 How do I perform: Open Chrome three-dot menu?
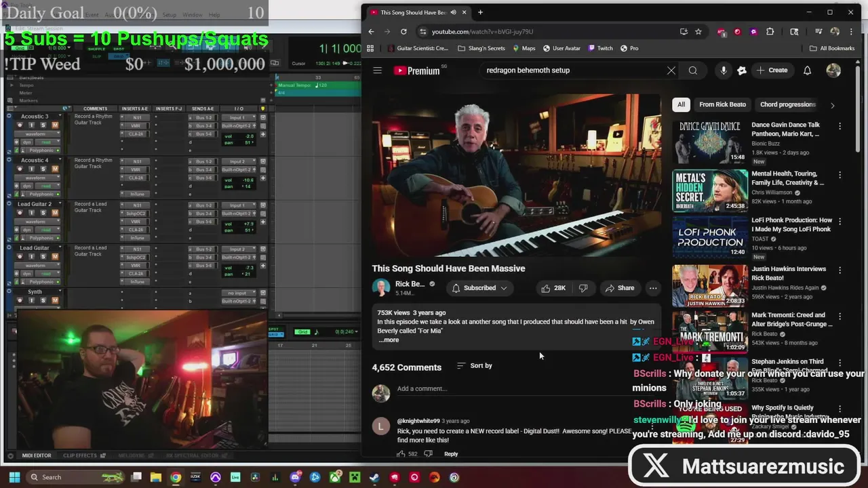(x=851, y=31)
